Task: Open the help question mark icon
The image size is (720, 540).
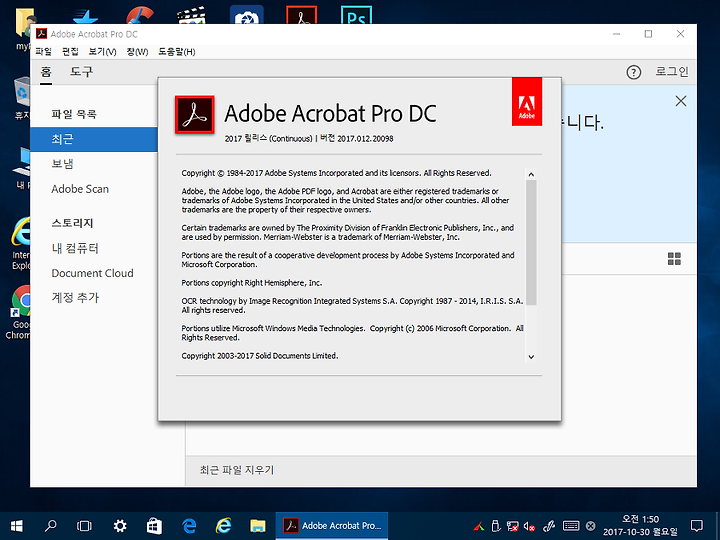Action: (633, 72)
